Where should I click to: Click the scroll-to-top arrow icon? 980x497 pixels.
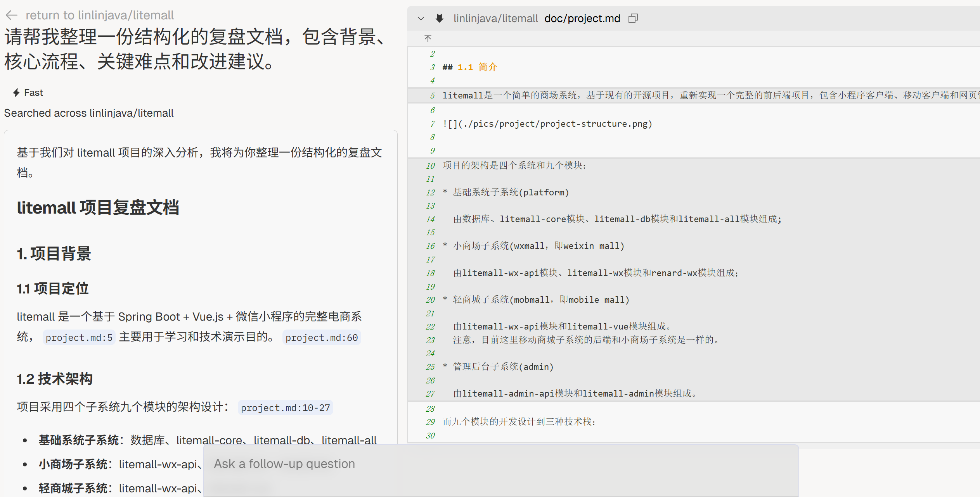coord(428,38)
